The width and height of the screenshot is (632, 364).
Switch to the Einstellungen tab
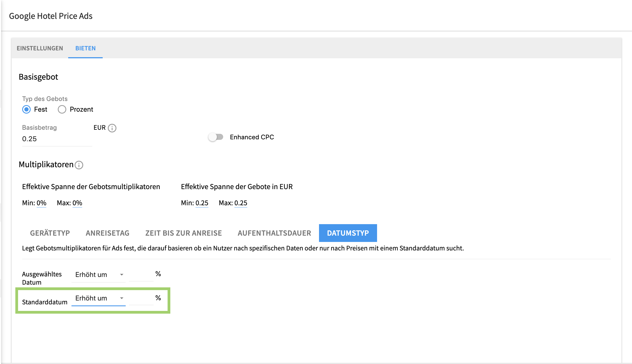click(40, 48)
